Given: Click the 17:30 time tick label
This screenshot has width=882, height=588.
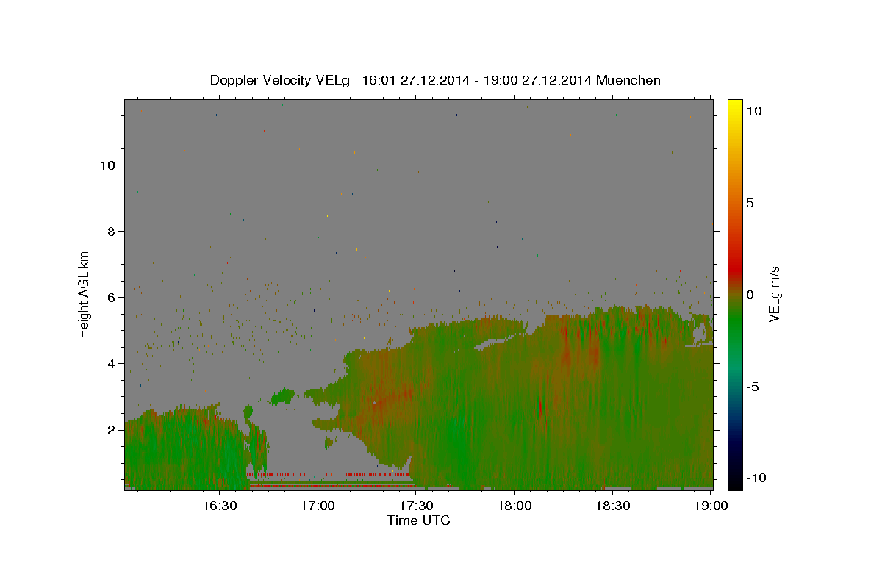Looking at the screenshot, I should tap(416, 506).
